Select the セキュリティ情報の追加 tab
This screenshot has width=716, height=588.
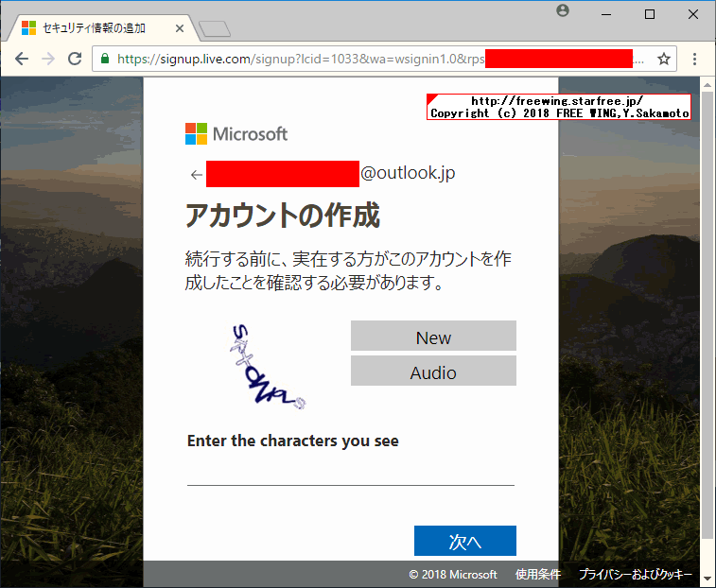point(103,28)
